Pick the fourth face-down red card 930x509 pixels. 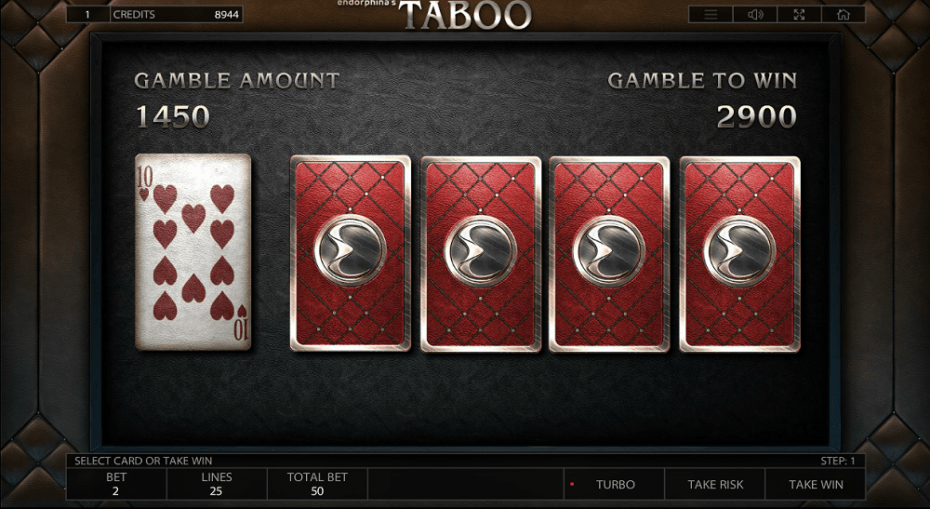pos(740,253)
